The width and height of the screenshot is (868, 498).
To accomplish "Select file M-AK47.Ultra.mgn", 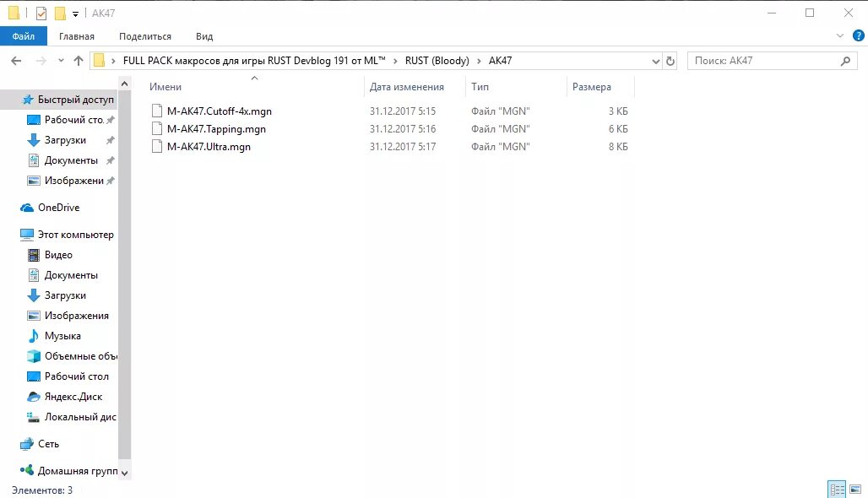I will (x=209, y=147).
